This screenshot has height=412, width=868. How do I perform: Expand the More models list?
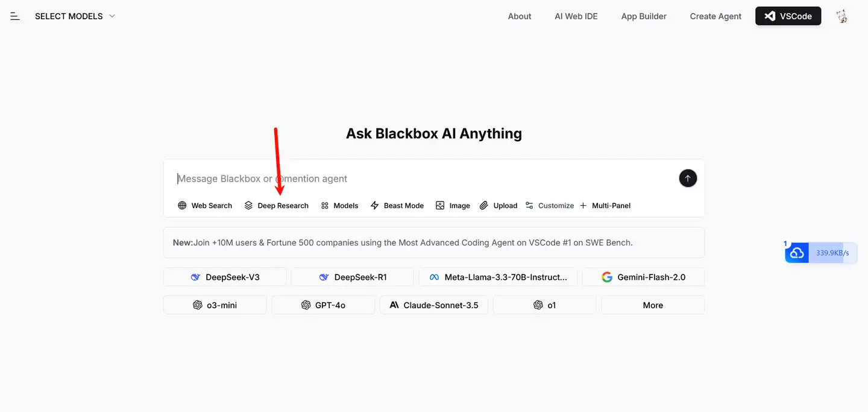pyautogui.click(x=653, y=305)
